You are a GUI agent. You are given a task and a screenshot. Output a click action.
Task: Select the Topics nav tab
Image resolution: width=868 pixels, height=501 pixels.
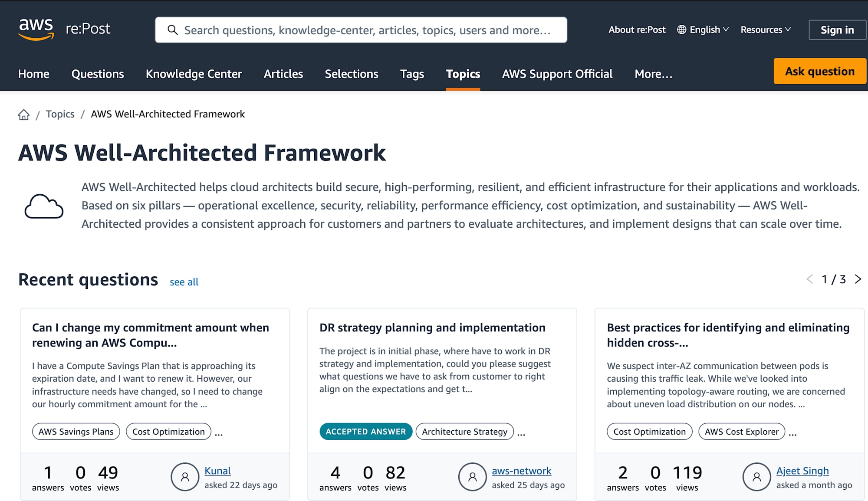point(463,74)
